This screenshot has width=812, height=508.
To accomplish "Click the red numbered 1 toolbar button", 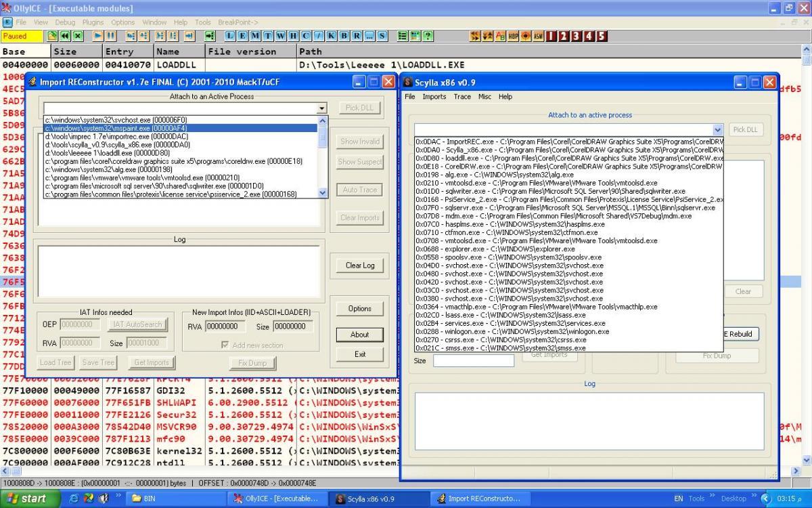I will pyautogui.click(x=551, y=36).
